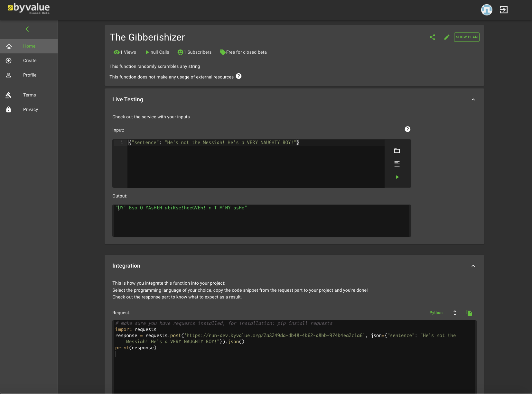Open the Create page
Screen dimensions: 532x394
pyautogui.click(x=30, y=60)
